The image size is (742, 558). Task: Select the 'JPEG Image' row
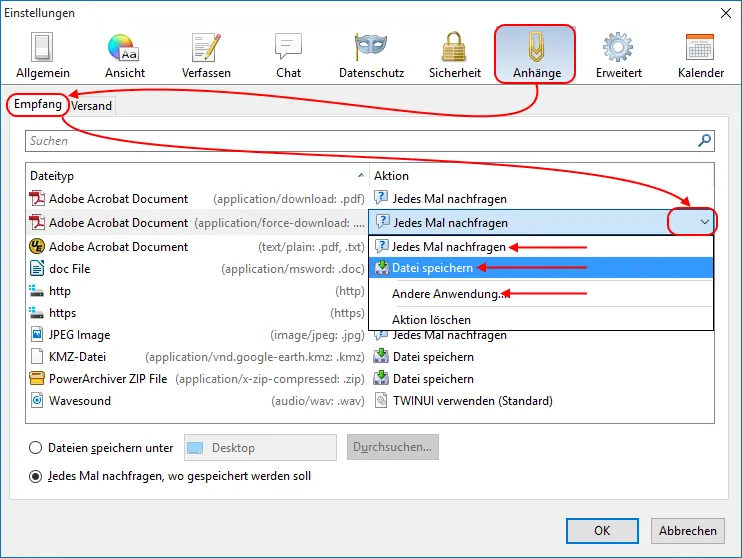click(x=197, y=335)
